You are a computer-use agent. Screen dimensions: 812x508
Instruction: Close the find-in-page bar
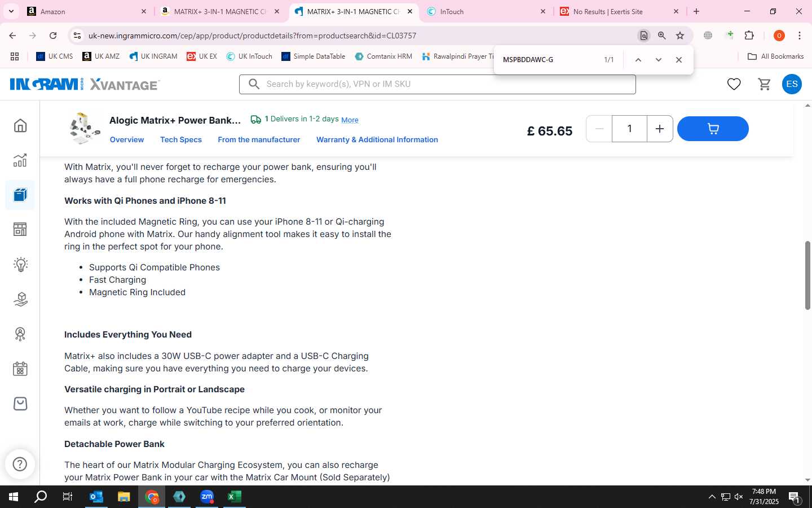(x=679, y=60)
